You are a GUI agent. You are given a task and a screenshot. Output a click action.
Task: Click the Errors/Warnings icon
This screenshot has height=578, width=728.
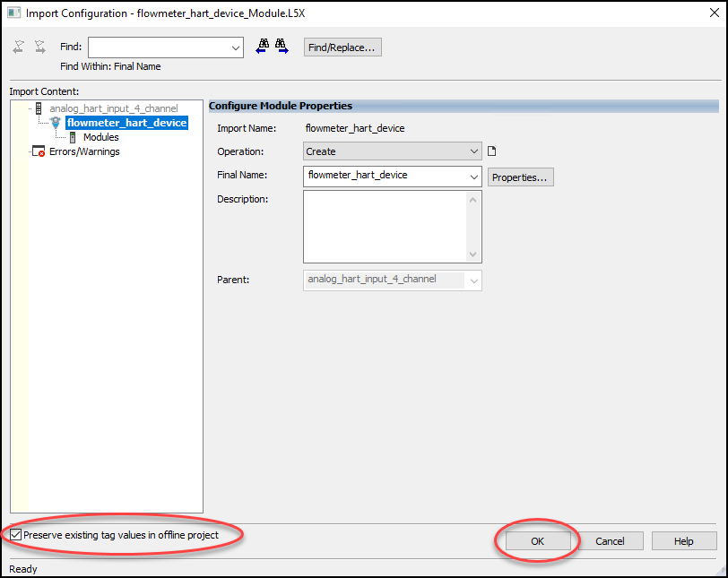click(38, 151)
